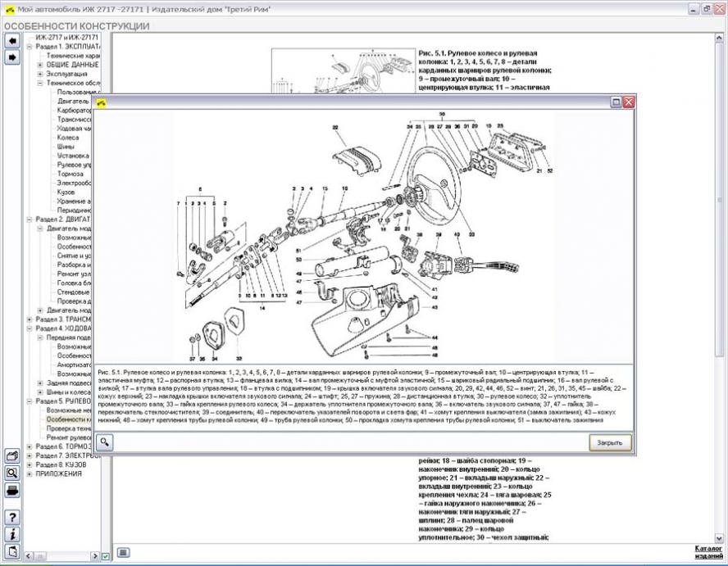Select 'Шины и колеса' tree item
This screenshot has height=566, width=728.
pos(69,392)
